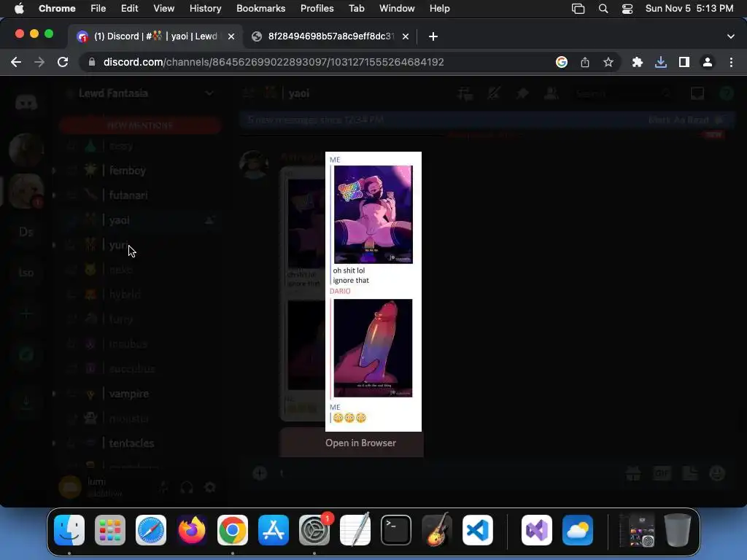Switch to the 8f28494698b57a8c9eff8dc3 tab
Viewport: 747px width, 560px height.
pos(331,36)
